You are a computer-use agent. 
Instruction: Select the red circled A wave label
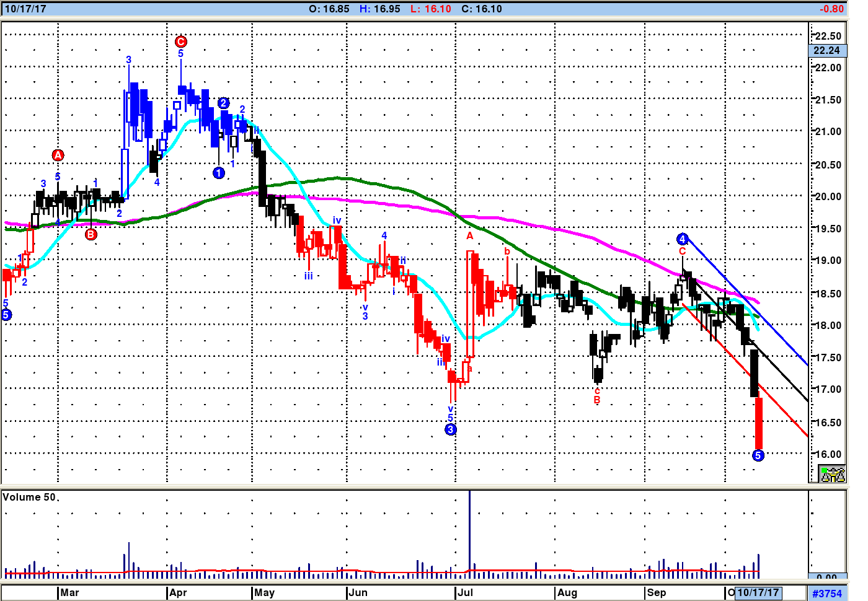(58, 155)
